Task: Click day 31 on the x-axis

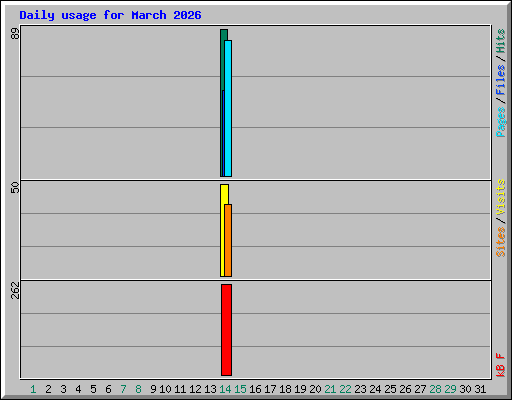Action: coord(480,389)
